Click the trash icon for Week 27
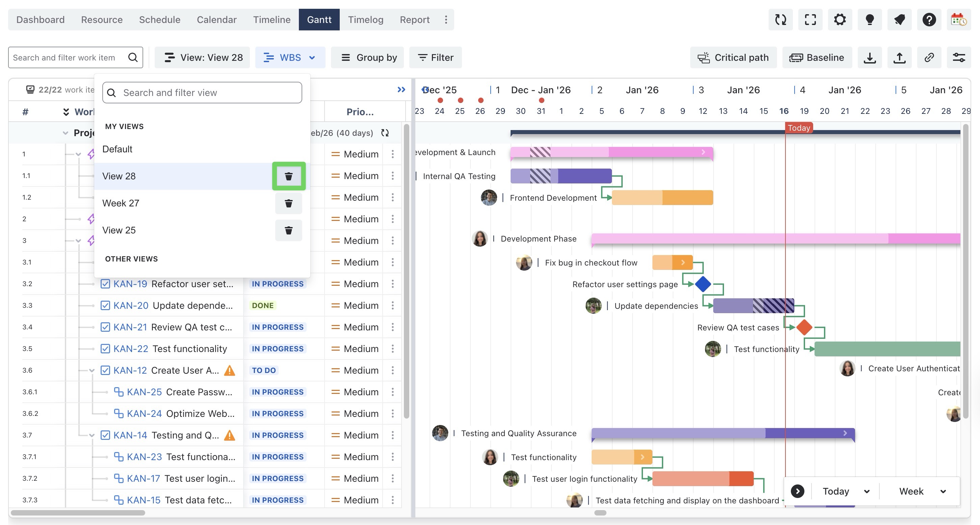 tap(288, 203)
